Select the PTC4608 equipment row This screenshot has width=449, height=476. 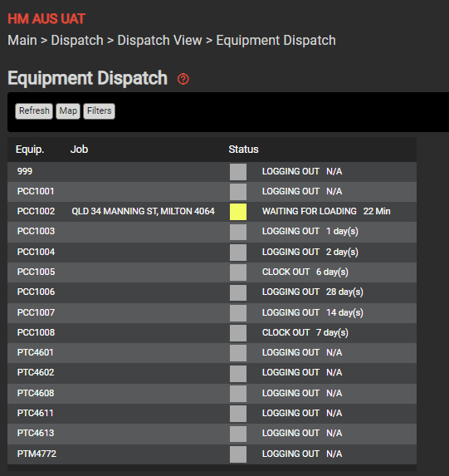point(212,394)
